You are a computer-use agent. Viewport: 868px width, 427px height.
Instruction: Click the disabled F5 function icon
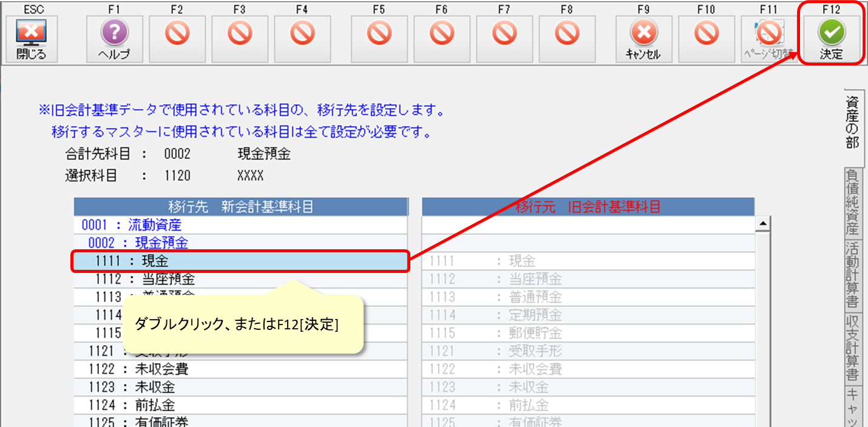[379, 33]
